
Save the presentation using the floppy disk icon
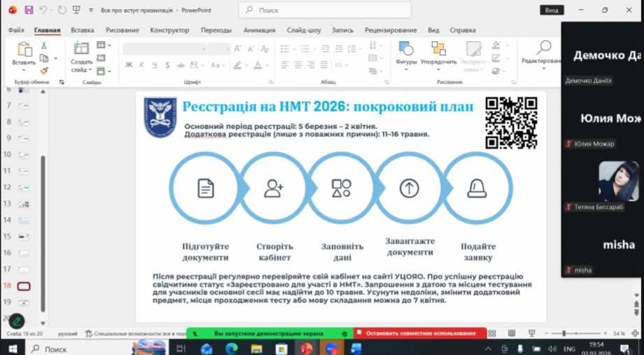[x=29, y=10]
